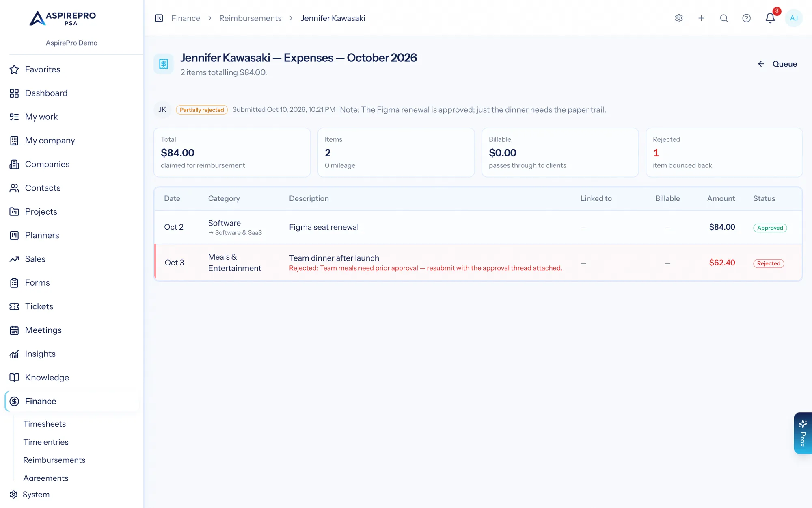Open the AJ user avatar

(794, 18)
